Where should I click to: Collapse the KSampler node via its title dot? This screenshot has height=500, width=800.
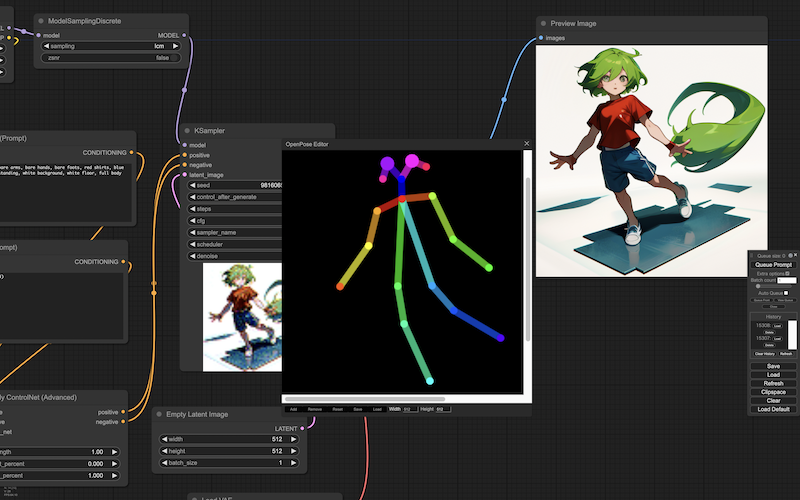click(x=187, y=131)
